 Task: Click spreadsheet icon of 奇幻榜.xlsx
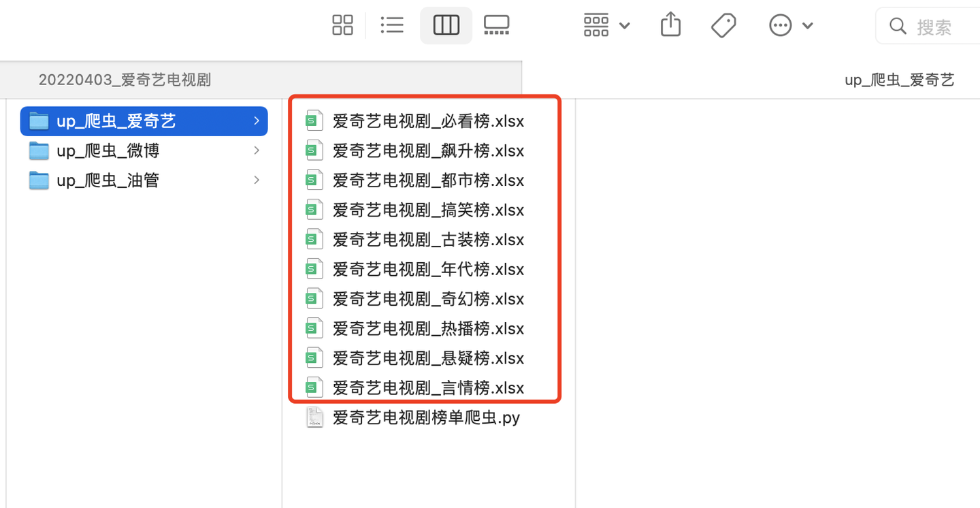pos(314,298)
